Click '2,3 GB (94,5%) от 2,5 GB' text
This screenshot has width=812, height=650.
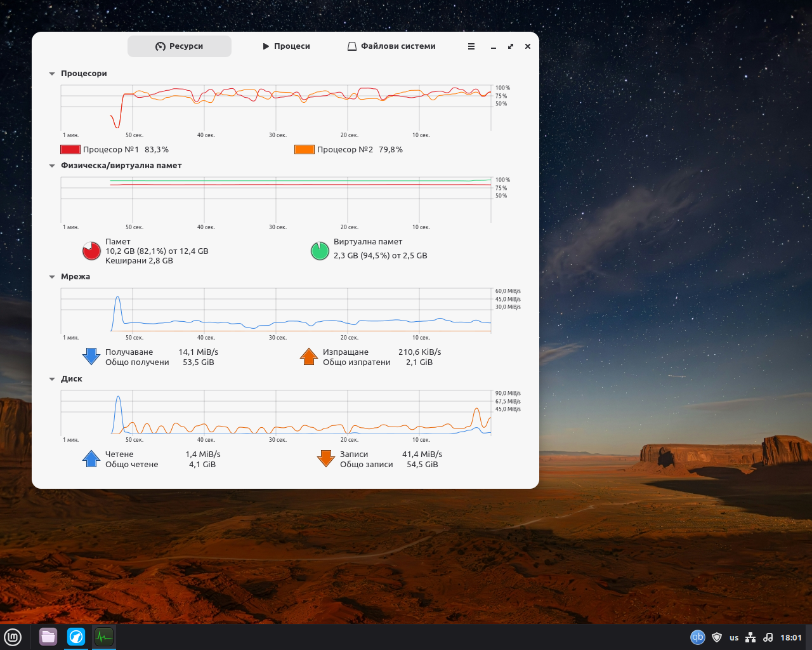381,256
